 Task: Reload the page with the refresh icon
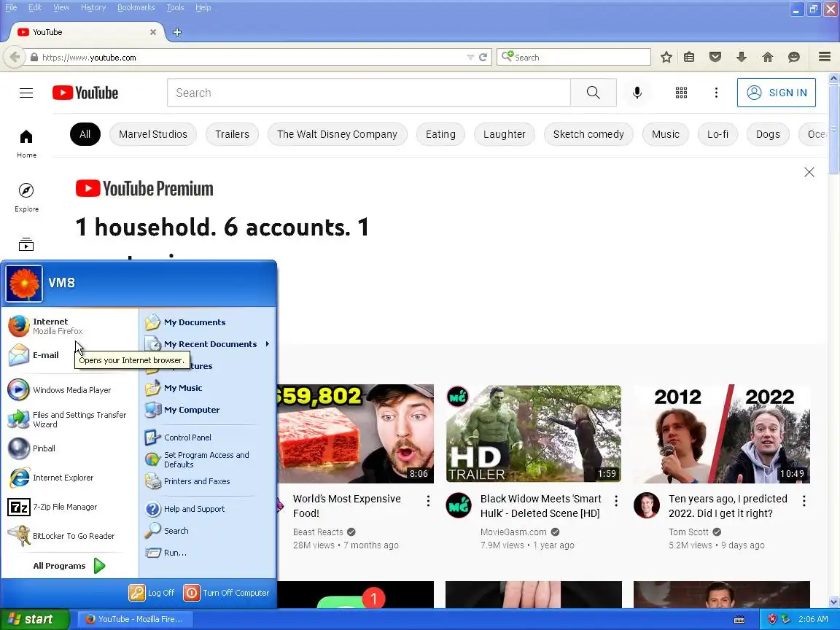tap(483, 58)
